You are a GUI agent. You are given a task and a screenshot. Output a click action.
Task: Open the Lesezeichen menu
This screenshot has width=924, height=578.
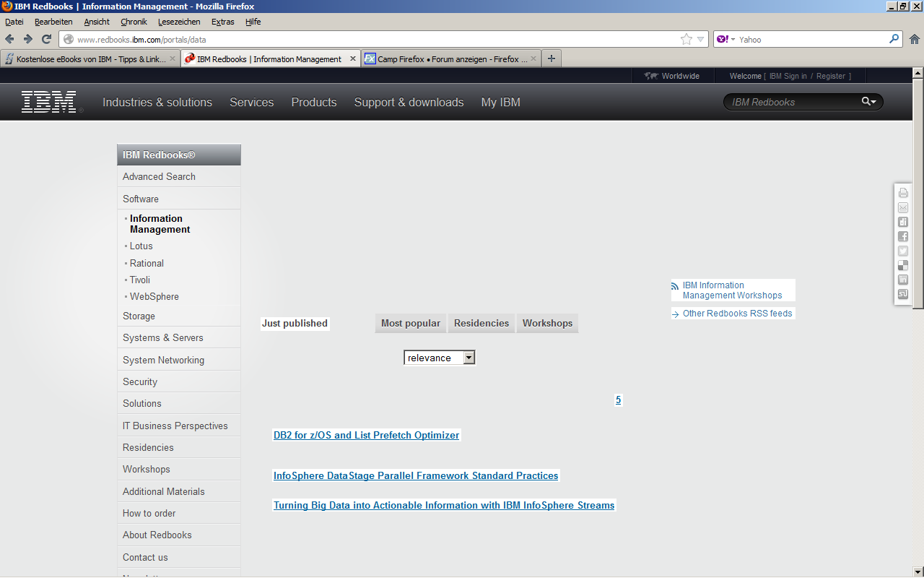179,22
